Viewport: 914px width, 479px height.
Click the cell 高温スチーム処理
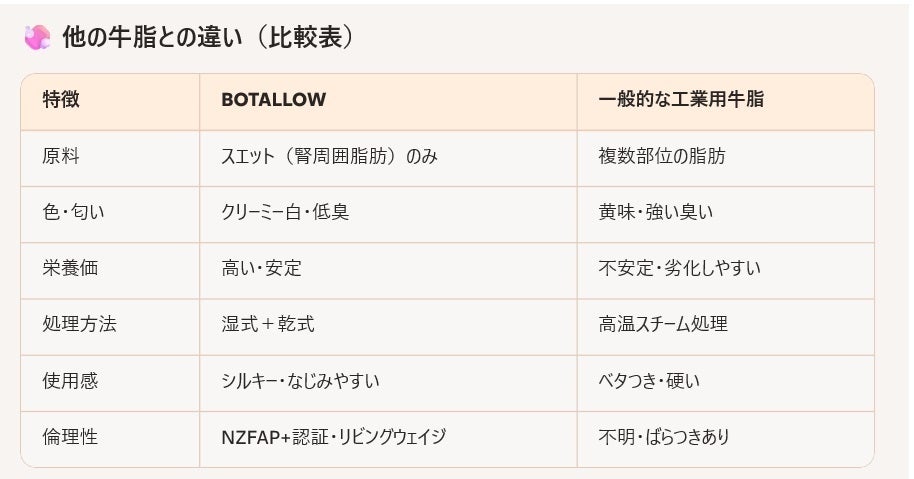point(663,324)
